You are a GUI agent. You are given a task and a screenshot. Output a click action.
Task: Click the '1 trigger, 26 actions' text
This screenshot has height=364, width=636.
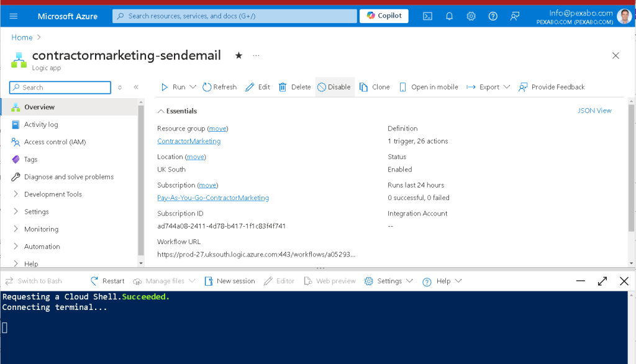pos(418,141)
